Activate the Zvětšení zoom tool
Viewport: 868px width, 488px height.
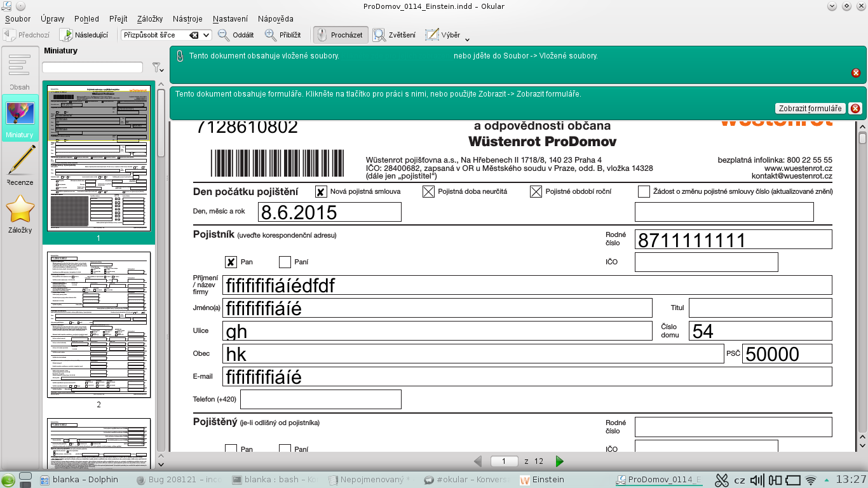click(395, 35)
